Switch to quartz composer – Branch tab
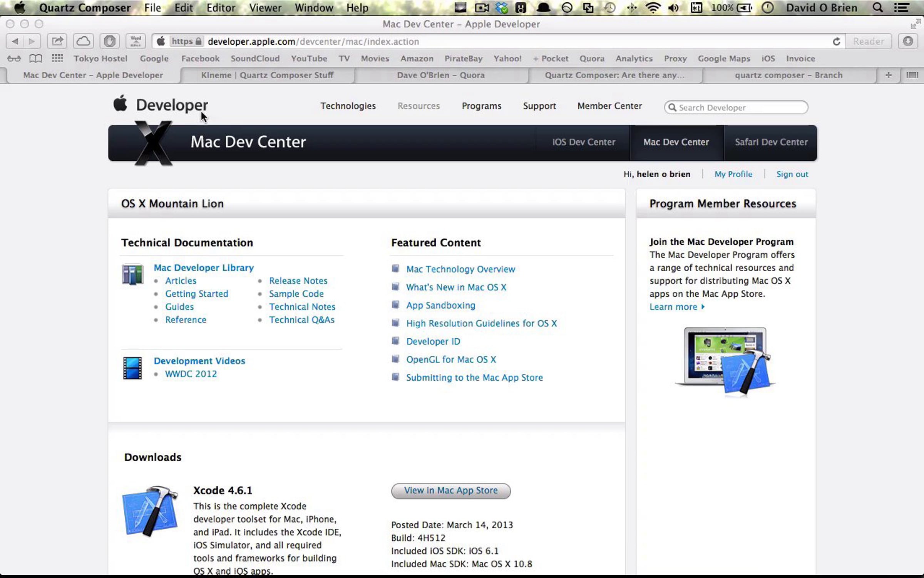The height and width of the screenshot is (578, 924). [x=788, y=75]
